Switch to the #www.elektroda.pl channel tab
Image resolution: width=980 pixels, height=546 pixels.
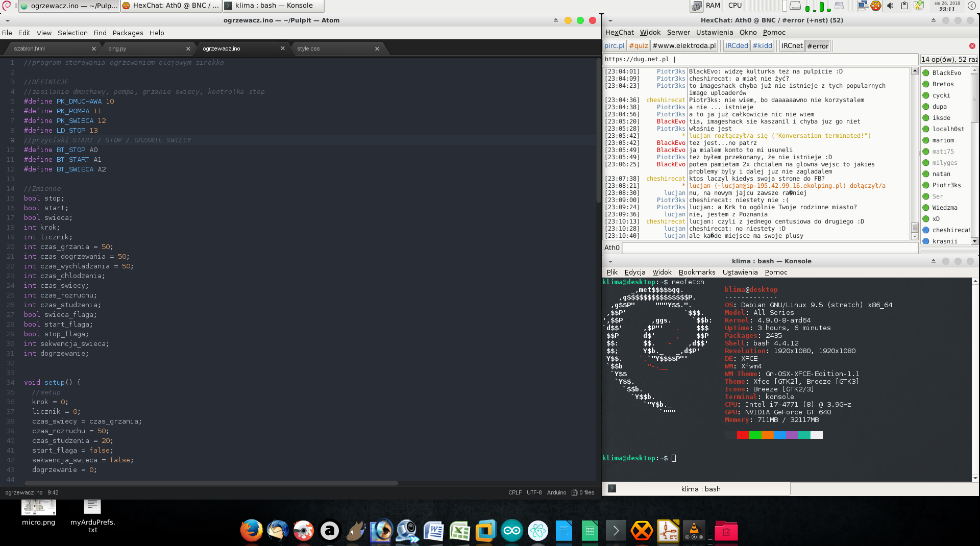click(x=684, y=46)
